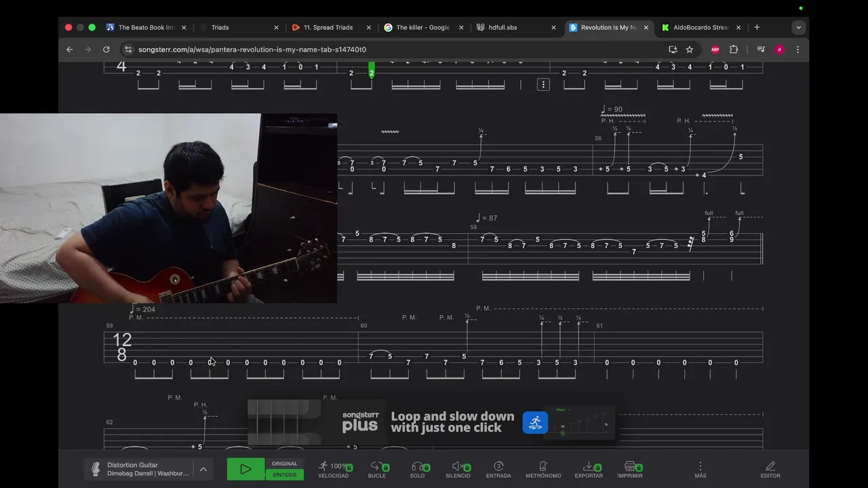Bookmark this page with the star
Image resolution: width=868 pixels, height=488 pixels.
(690, 49)
